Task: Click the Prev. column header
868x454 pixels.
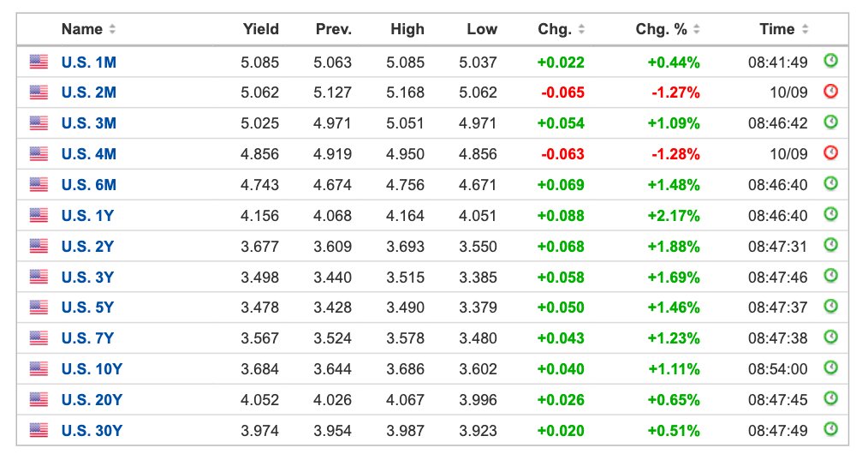Action: pyautogui.click(x=334, y=29)
